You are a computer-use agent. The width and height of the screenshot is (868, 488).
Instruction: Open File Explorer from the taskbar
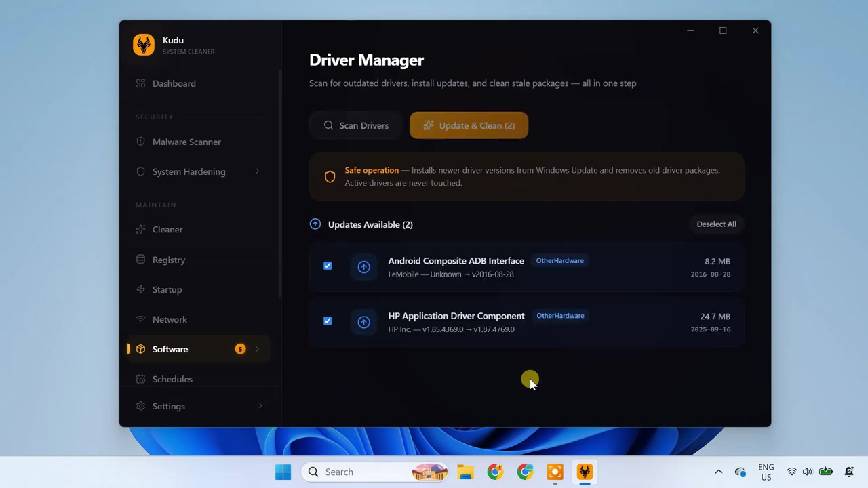click(x=465, y=472)
